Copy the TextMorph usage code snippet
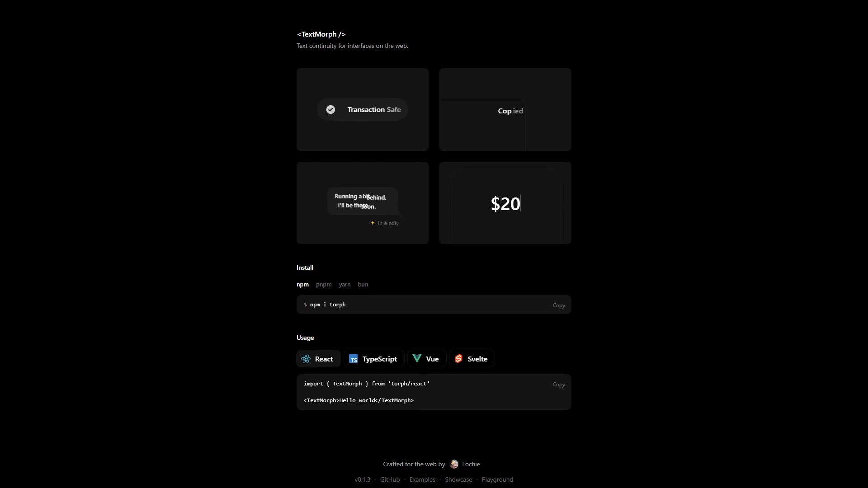868x488 pixels. 559,385
